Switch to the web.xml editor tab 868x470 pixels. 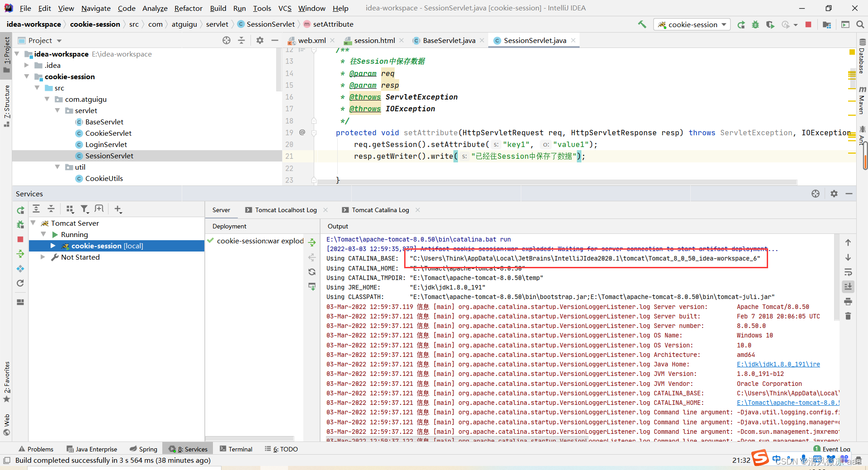point(312,40)
